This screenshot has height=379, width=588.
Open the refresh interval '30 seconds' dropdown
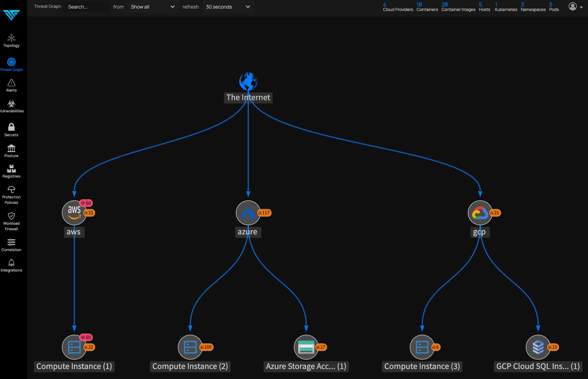[x=228, y=7]
